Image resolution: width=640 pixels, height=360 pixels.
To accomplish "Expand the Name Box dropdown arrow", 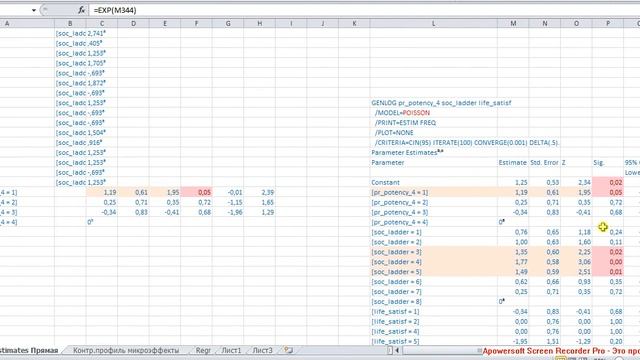I will click(x=34, y=10).
